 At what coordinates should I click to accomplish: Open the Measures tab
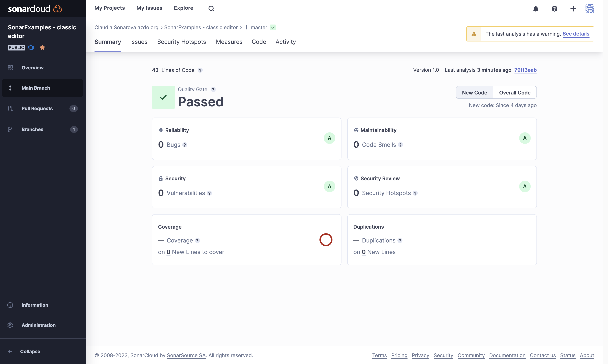pos(229,42)
